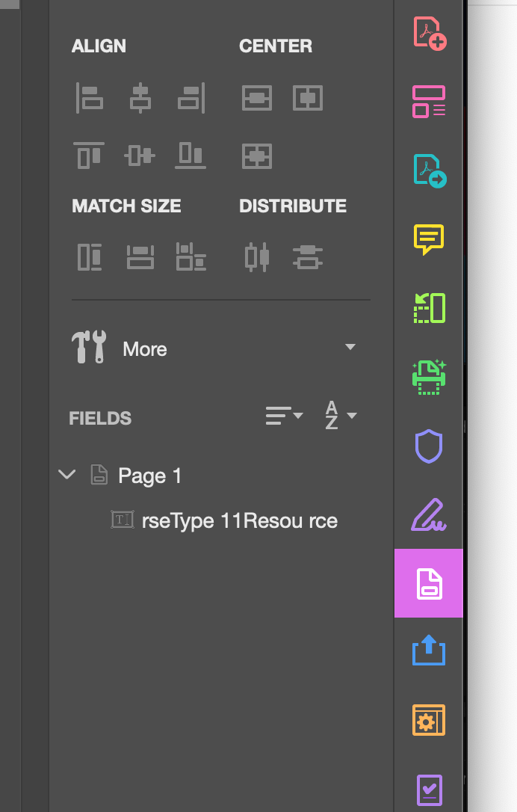Align selected fields to the left

89,98
